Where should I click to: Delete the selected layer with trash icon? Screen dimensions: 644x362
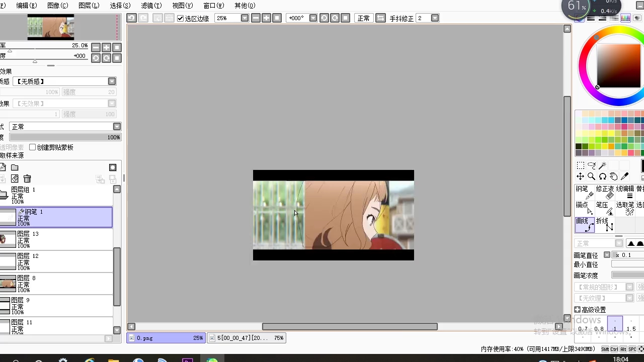tap(27, 178)
